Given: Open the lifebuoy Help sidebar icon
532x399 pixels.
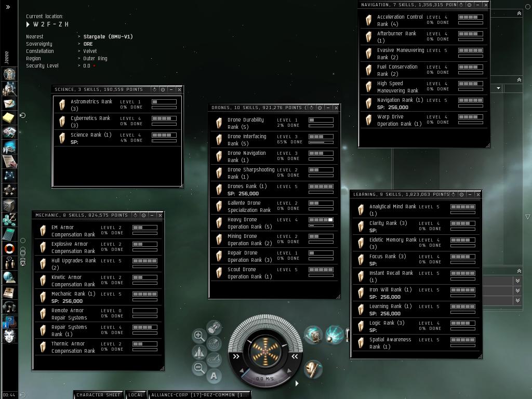Looking at the screenshot, I should tap(9, 249).
